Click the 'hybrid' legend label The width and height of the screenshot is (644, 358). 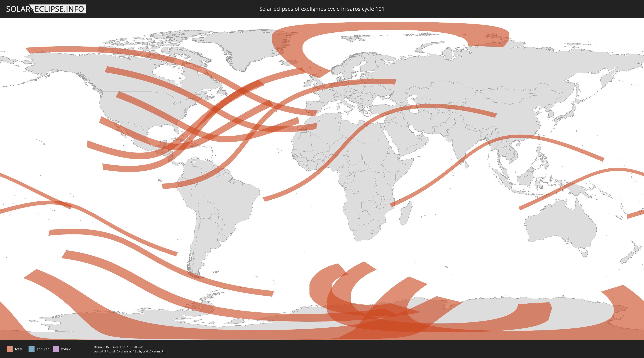click(x=66, y=349)
